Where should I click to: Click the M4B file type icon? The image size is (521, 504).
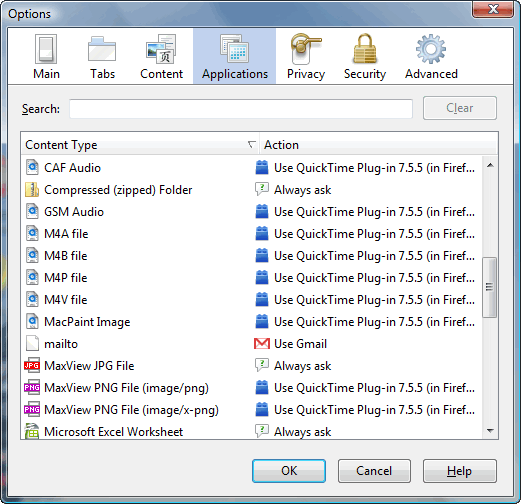(x=32, y=255)
